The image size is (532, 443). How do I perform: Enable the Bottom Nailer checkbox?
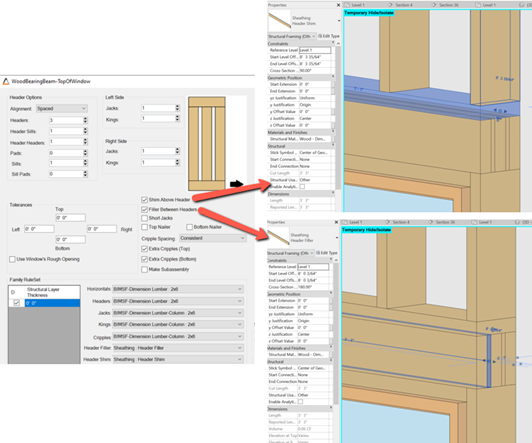coord(190,227)
